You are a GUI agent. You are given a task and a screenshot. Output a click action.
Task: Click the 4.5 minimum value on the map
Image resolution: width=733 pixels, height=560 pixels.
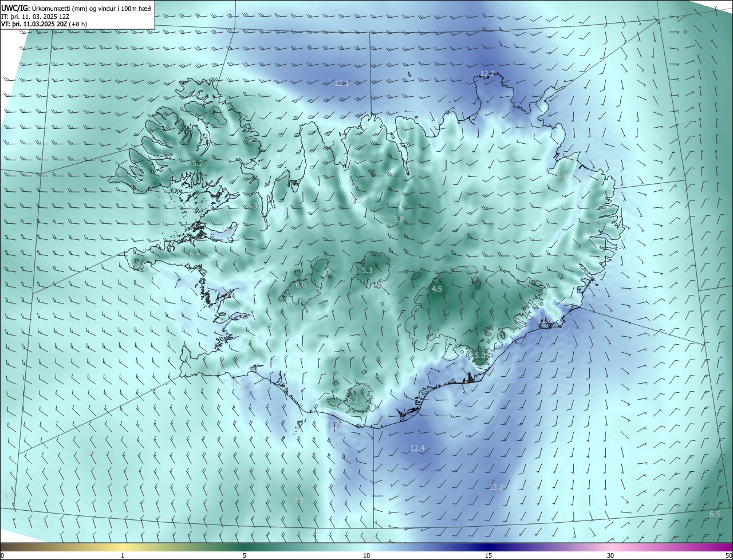(436, 289)
